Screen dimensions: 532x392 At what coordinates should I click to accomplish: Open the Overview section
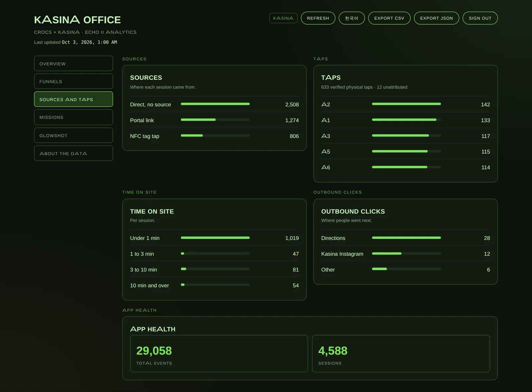coord(73,64)
